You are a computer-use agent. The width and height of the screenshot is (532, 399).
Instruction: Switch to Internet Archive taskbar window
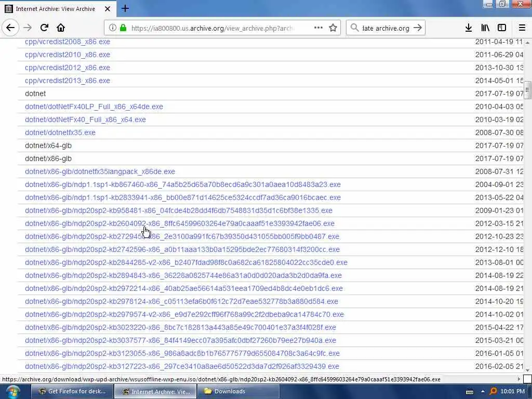[x=155, y=392]
